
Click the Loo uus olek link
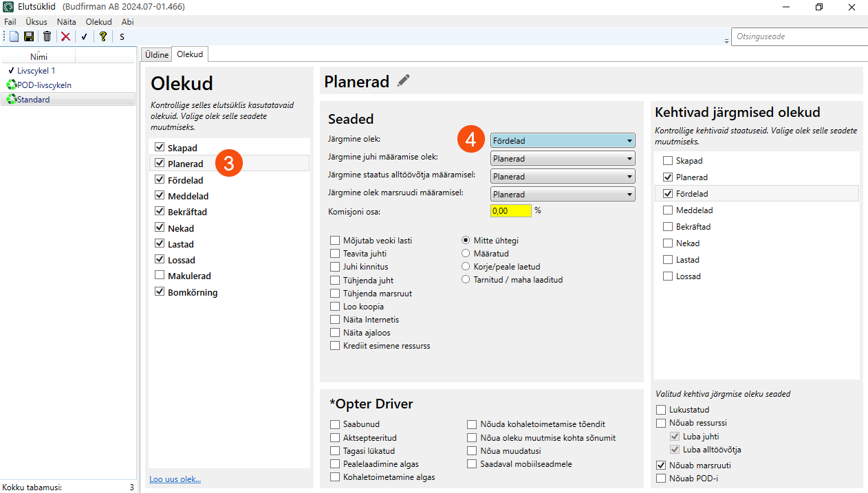[x=175, y=479]
